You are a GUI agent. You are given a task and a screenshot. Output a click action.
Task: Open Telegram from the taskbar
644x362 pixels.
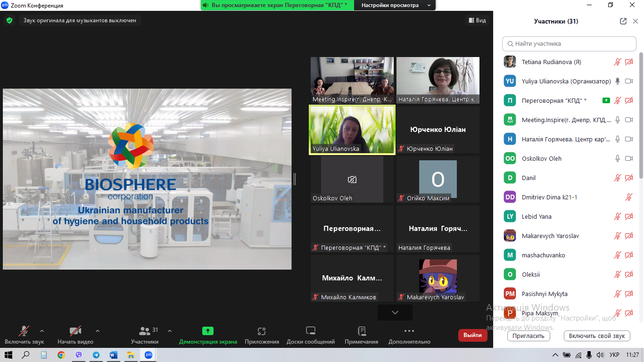[x=96, y=355]
